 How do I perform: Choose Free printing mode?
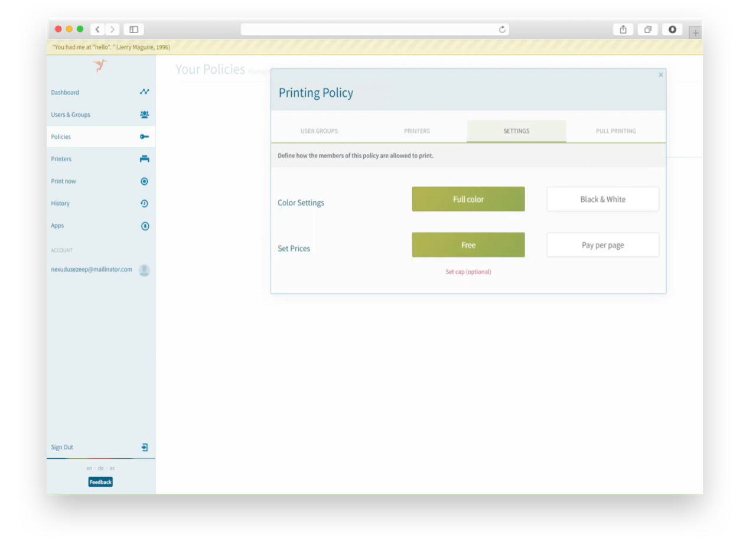(x=468, y=245)
